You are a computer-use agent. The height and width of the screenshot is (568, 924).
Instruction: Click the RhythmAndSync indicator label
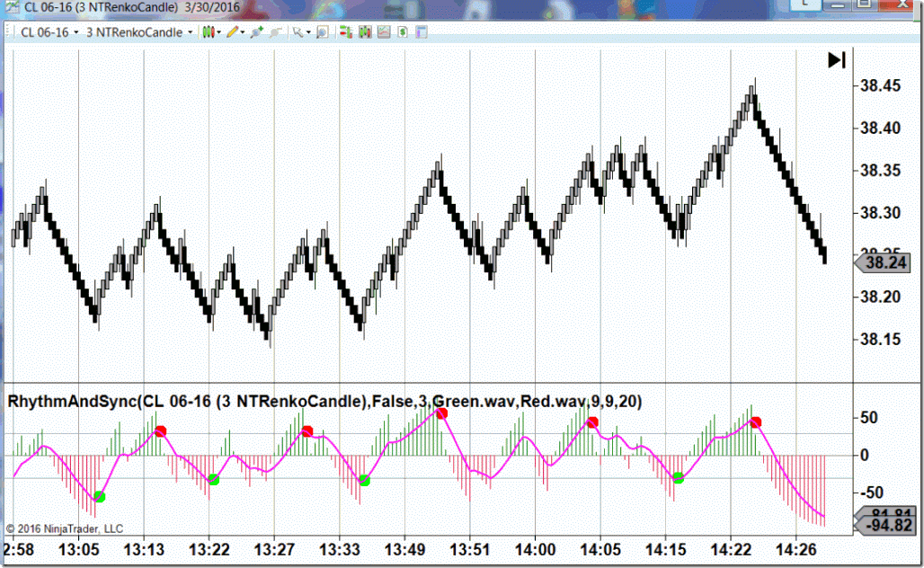324,402
